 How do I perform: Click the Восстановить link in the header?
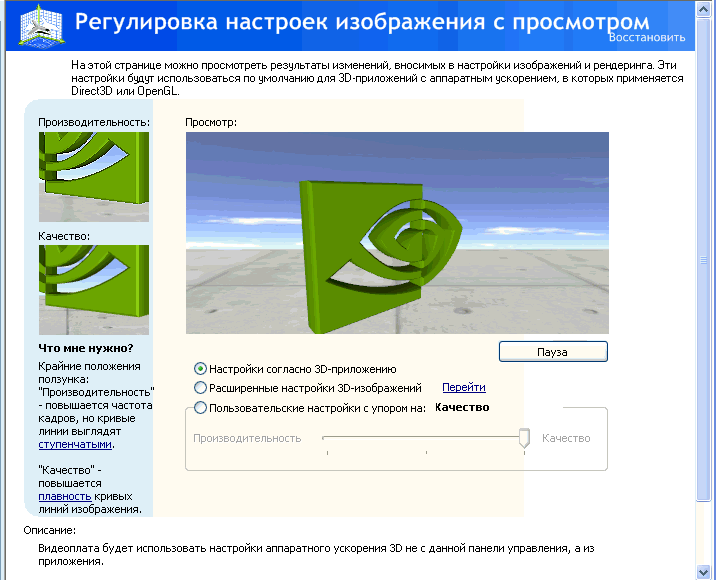coord(647,38)
